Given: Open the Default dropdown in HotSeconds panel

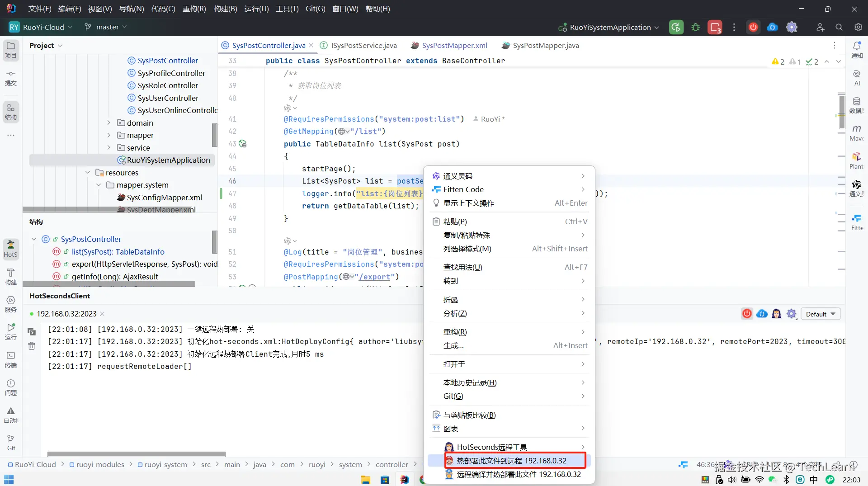Looking at the screenshot, I should point(821,314).
